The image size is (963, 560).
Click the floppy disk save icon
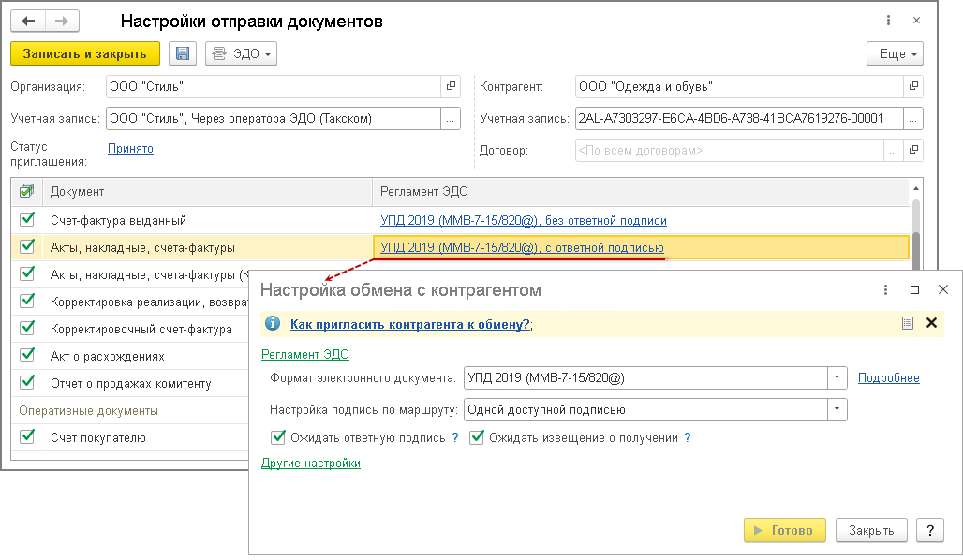(183, 54)
